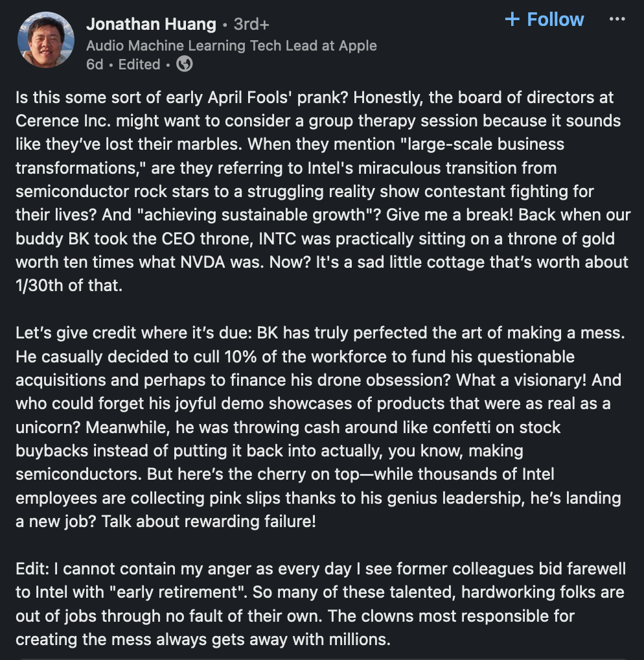Click the 6d post timestamp
The image size is (644, 660).
click(x=95, y=64)
